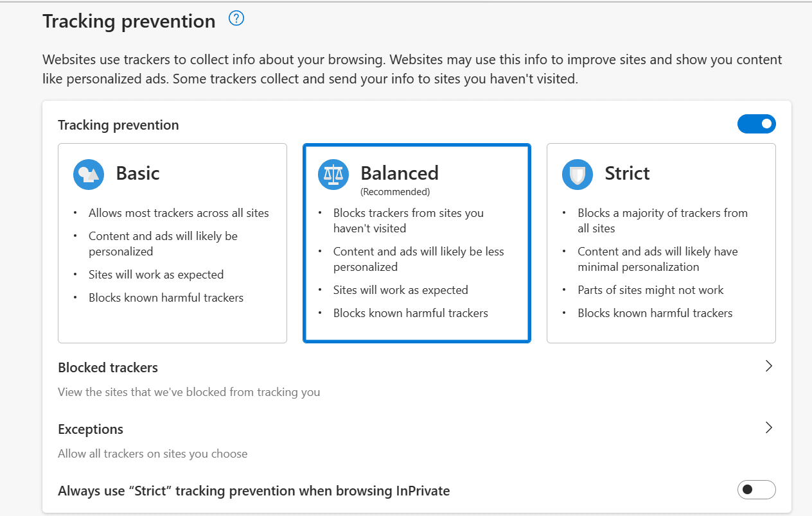Click the help icon beside Tracking prevention heading
The width and height of the screenshot is (812, 516).
pyautogui.click(x=236, y=20)
